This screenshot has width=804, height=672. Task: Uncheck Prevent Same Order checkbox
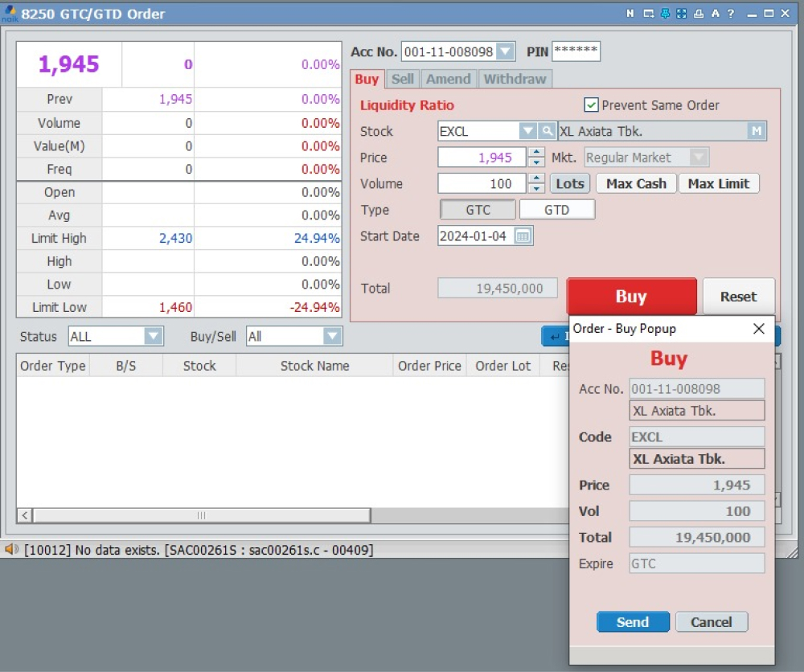pyautogui.click(x=591, y=105)
